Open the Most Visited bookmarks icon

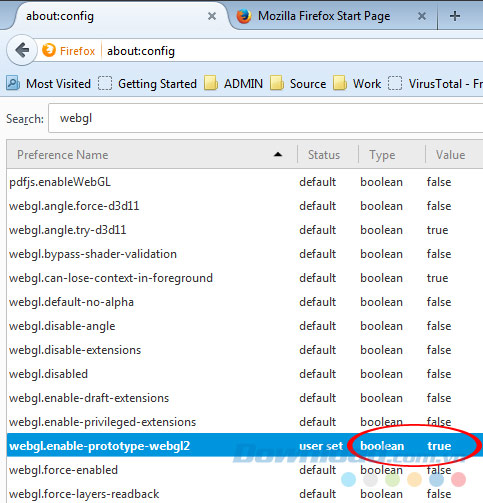pos(13,83)
